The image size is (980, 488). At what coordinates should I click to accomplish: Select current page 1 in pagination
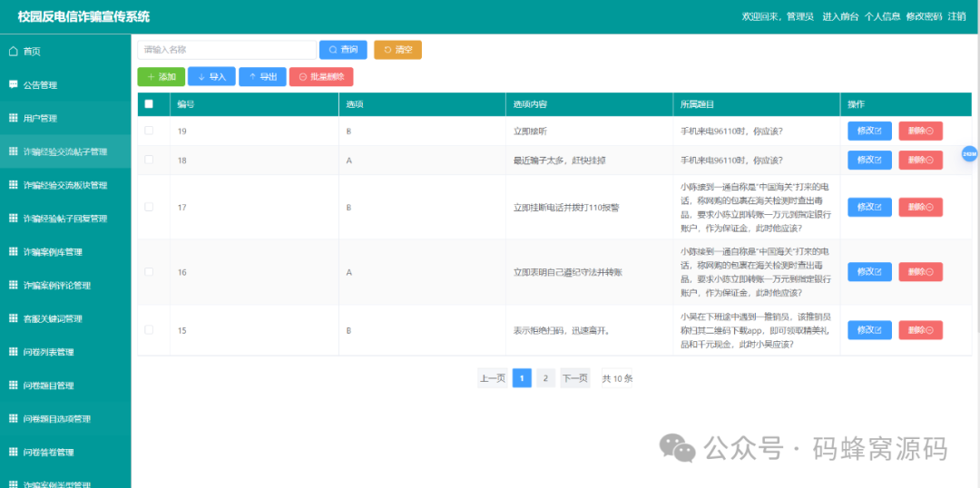pos(522,378)
